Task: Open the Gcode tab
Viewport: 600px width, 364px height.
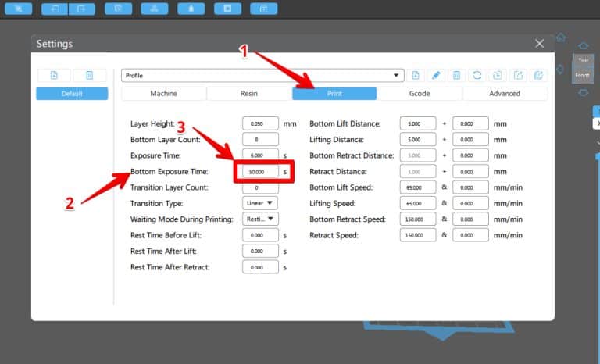Action: (x=420, y=94)
